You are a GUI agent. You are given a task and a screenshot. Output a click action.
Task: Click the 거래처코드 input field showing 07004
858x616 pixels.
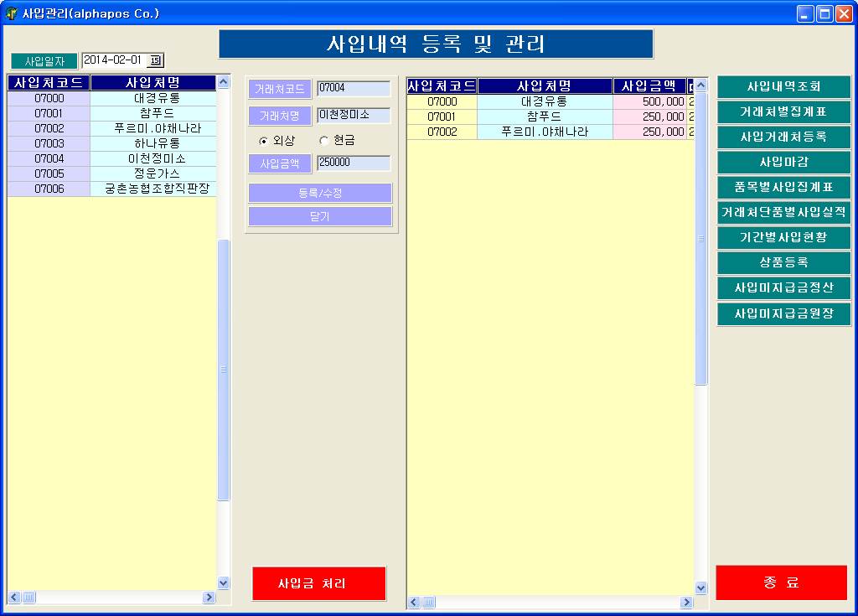click(x=354, y=88)
